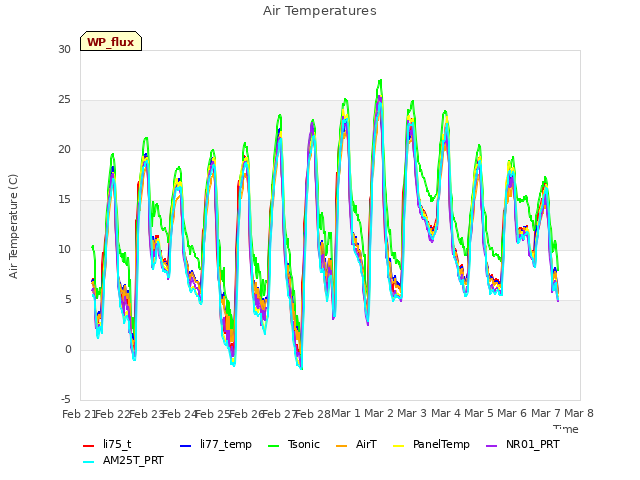Toggle the AM25T_PRT legend entry

pyautogui.click(x=123, y=460)
